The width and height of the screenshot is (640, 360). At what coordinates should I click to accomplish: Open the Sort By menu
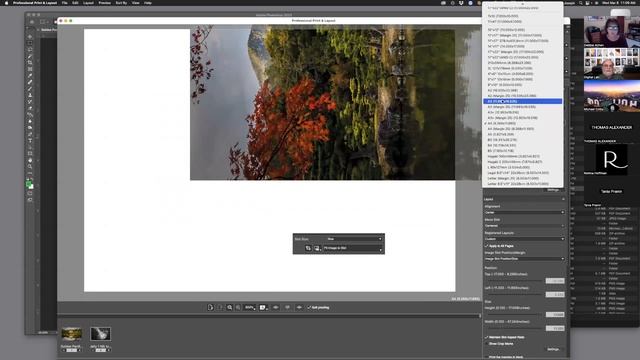click(121, 3)
